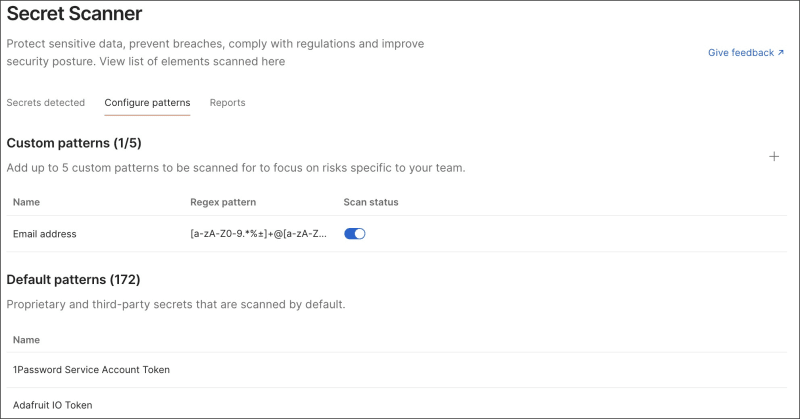Add a new custom pattern with plus icon
This screenshot has width=800, height=419.
tap(773, 157)
